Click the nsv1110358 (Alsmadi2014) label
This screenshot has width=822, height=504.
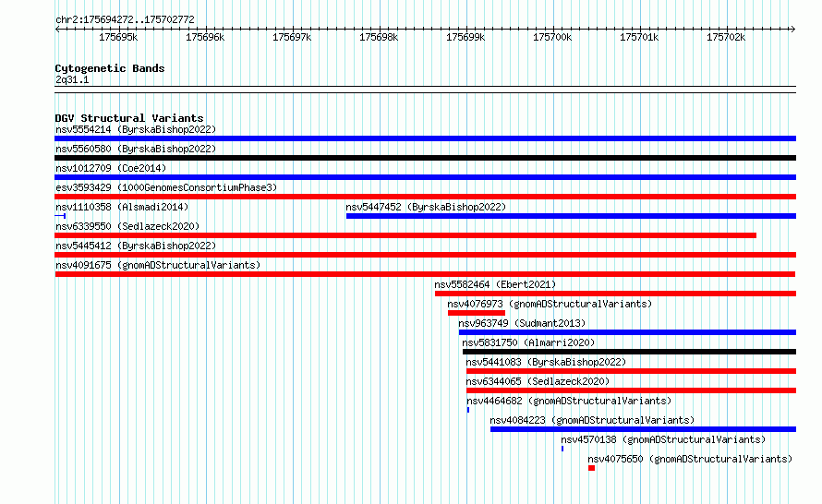click(122, 207)
